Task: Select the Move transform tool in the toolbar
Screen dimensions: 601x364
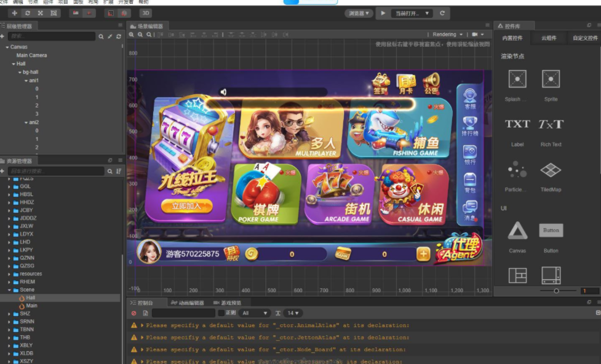Action: point(14,13)
